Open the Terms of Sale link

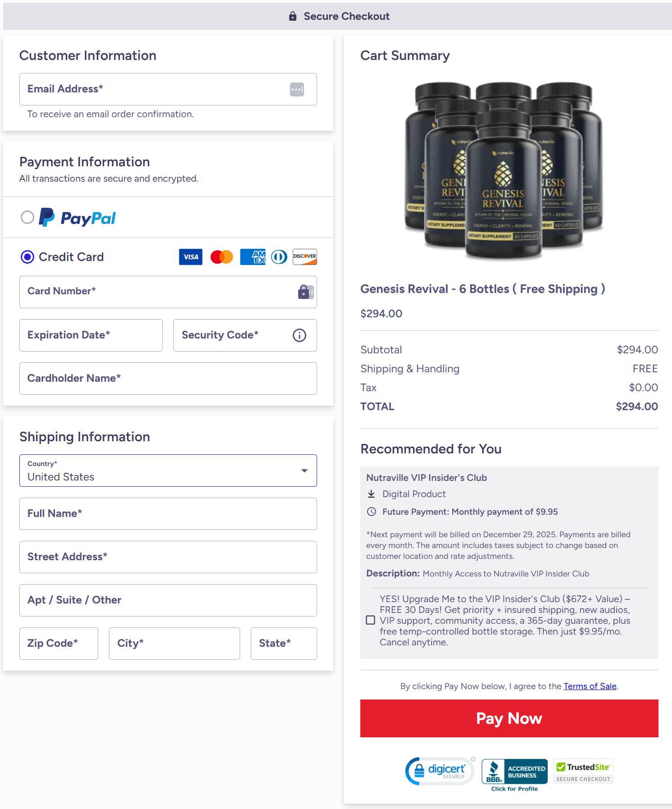pyautogui.click(x=590, y=686)
